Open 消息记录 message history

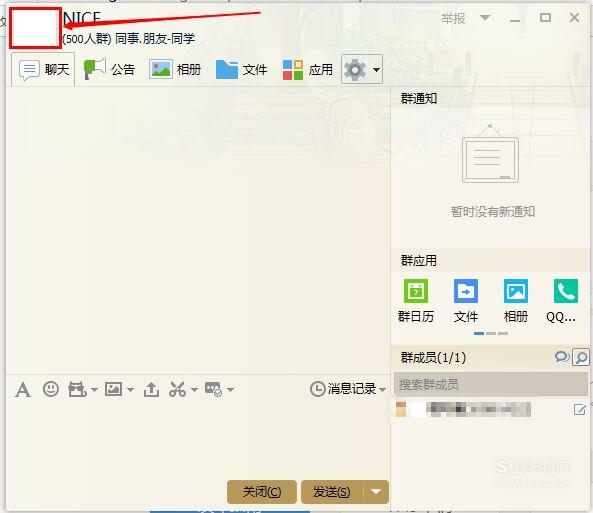coord(343,389)
